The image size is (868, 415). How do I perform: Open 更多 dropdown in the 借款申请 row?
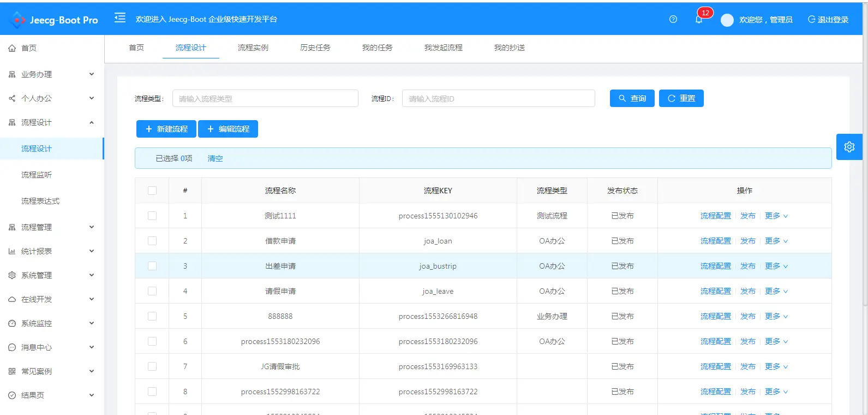[776, 241]
